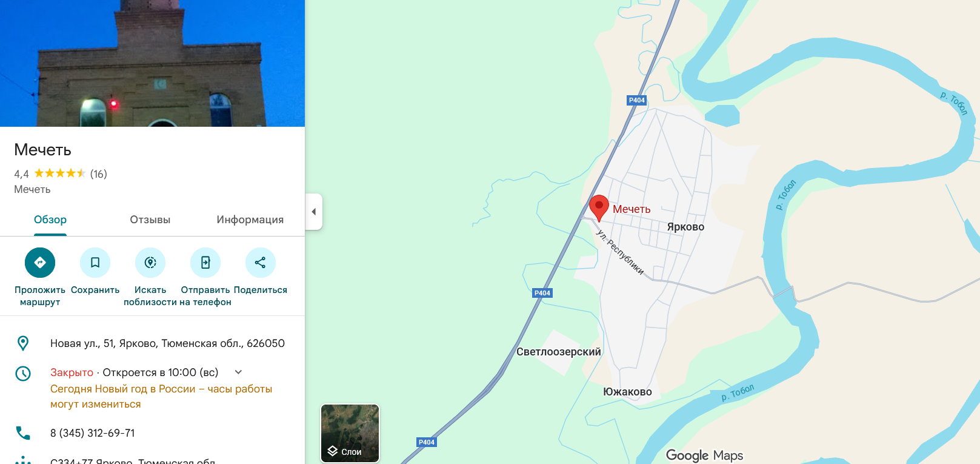Click the clock icon for opening hours
The image size is (980, 464).
point(23,373)
